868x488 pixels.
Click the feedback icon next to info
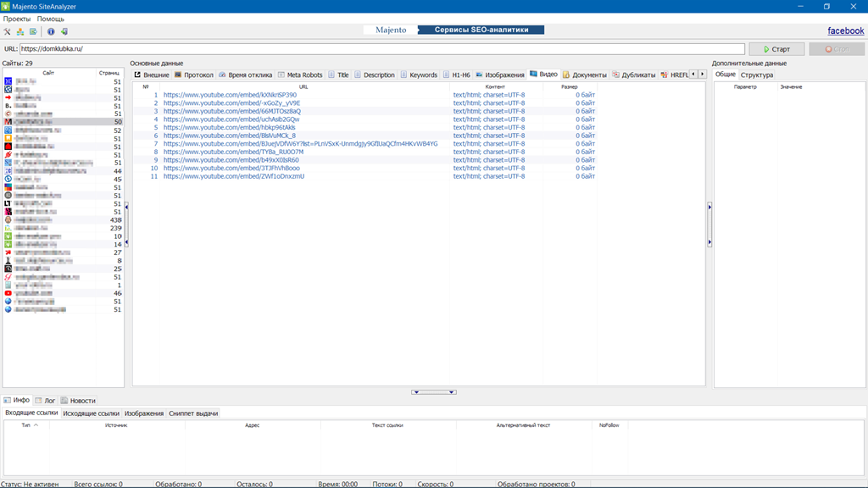tap(64, 31)
